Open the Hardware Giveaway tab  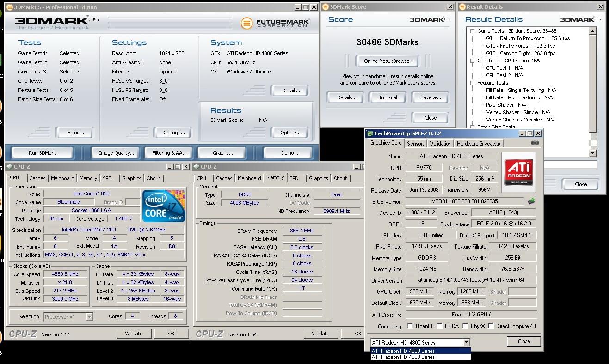click(x=479, y=144)
